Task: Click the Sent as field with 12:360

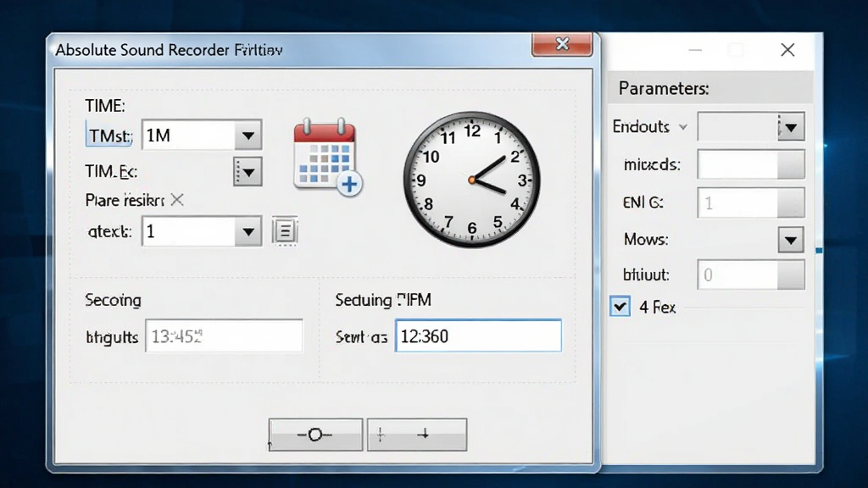Action: tap(478, 335)
